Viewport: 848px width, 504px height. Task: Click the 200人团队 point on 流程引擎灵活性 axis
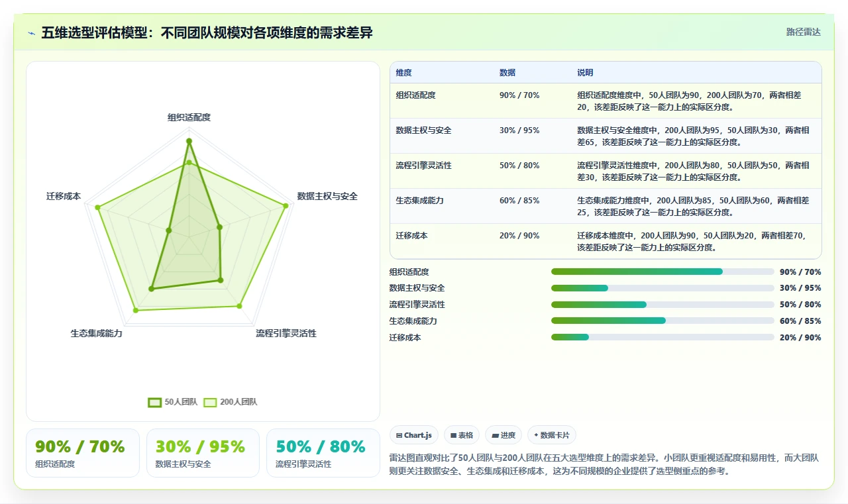coord(239,306)
